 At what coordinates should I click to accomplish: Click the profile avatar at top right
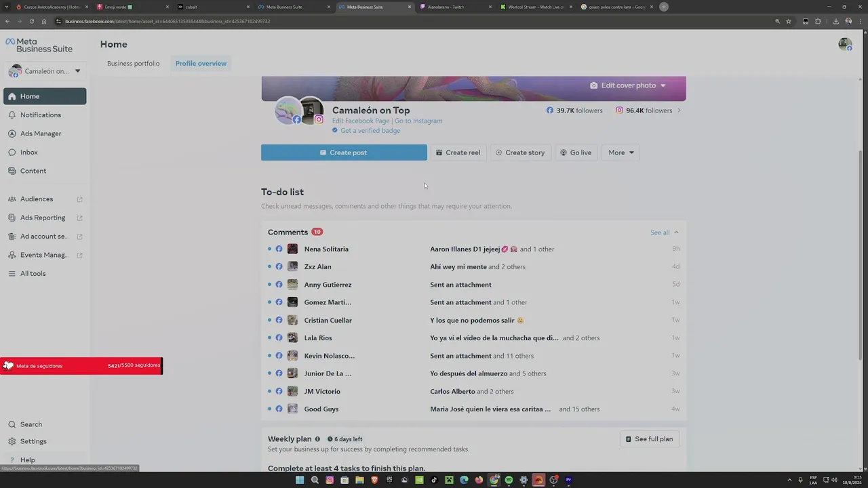845,44
